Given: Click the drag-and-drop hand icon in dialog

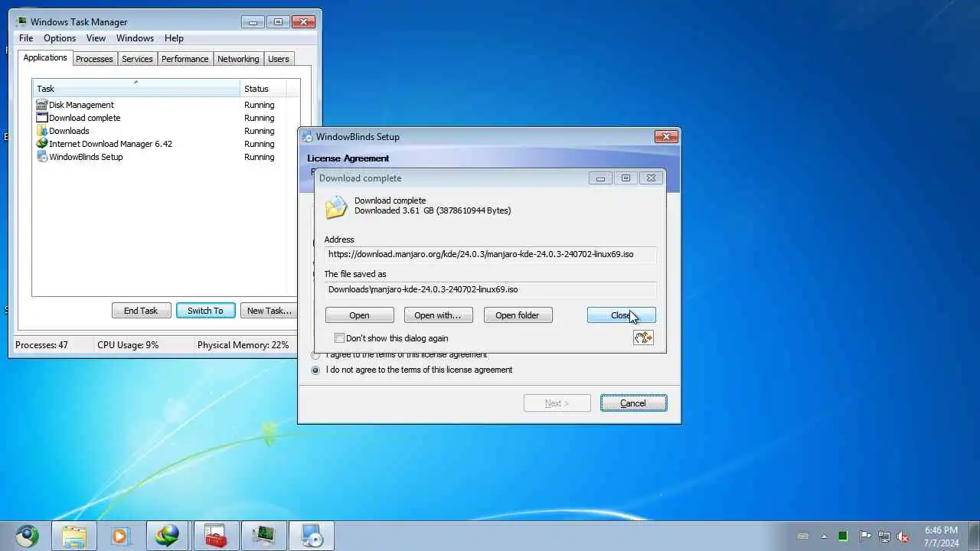Looking at the screenshot, I should click(x=643, y=337).
